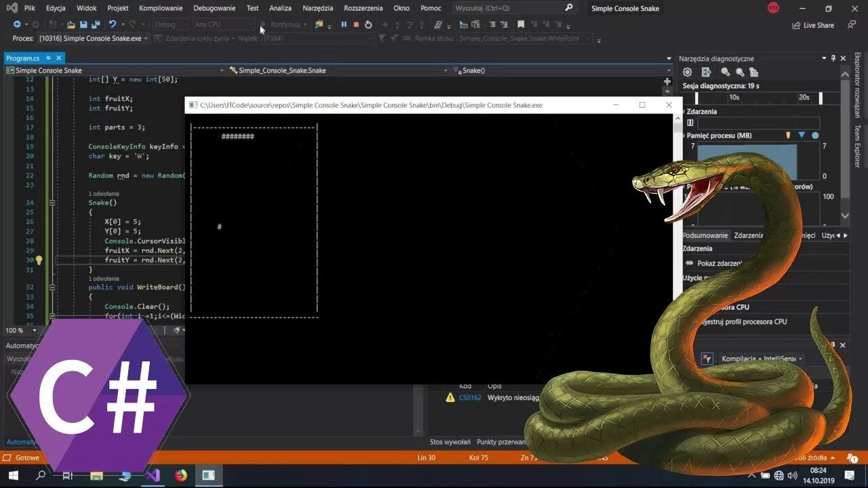868x488 pixels.
Task: Zoom in on the diagnostic timeline
Action: coord(726,72)
